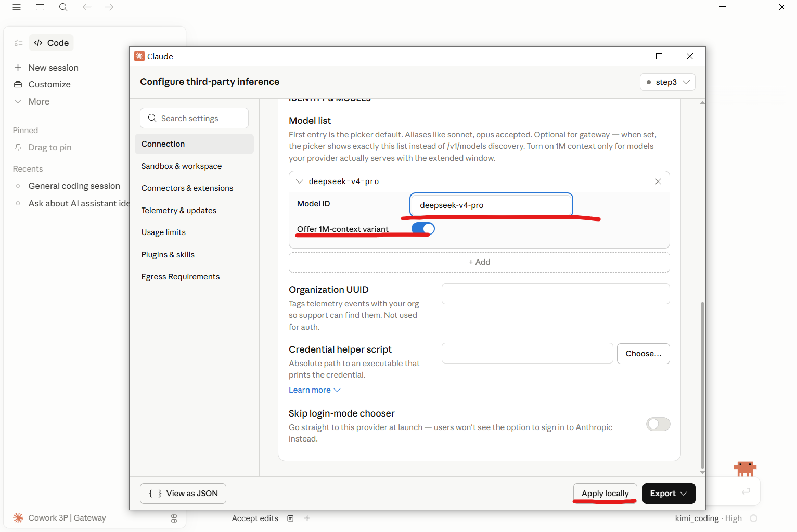Click the orange pixel mascot icon
The image size is (797, 532).
pos(745,469)
